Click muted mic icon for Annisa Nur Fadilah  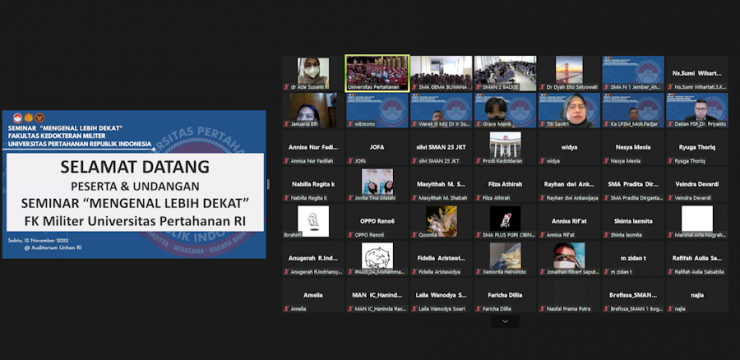(286, 161)
